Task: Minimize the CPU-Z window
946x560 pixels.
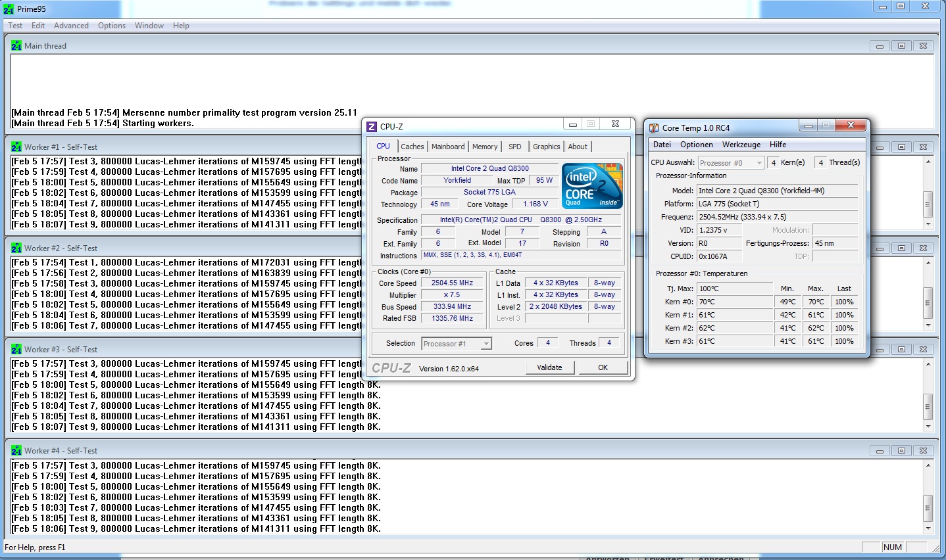Action: point(573,124)
